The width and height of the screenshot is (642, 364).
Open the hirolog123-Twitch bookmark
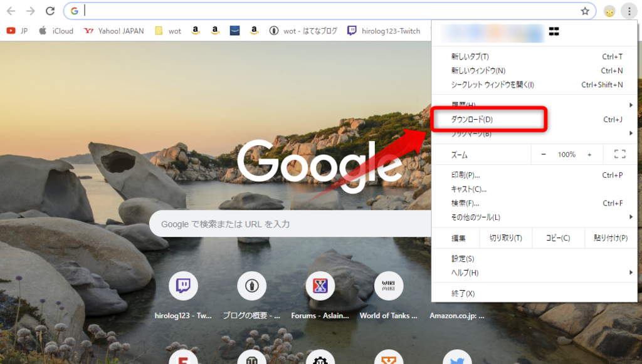click(384, 31)
